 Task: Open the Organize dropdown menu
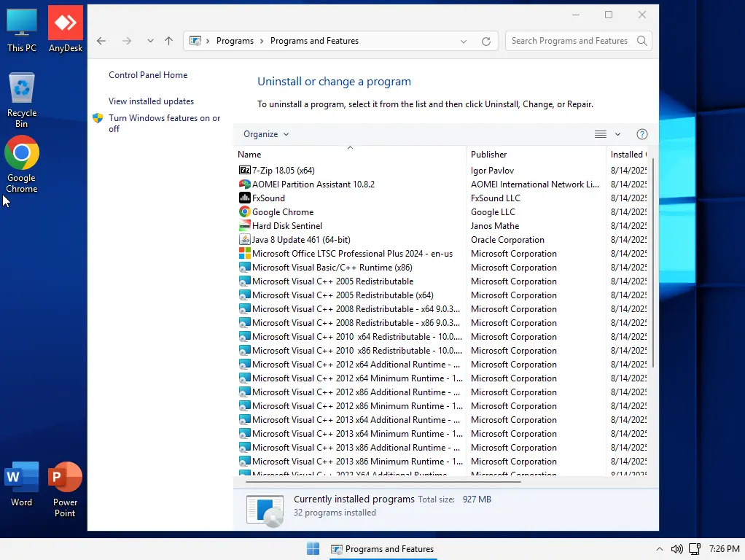click(266, 135)
